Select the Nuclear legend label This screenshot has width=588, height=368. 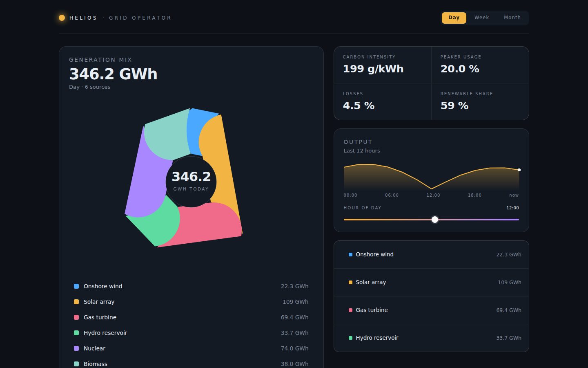(94, 348)
